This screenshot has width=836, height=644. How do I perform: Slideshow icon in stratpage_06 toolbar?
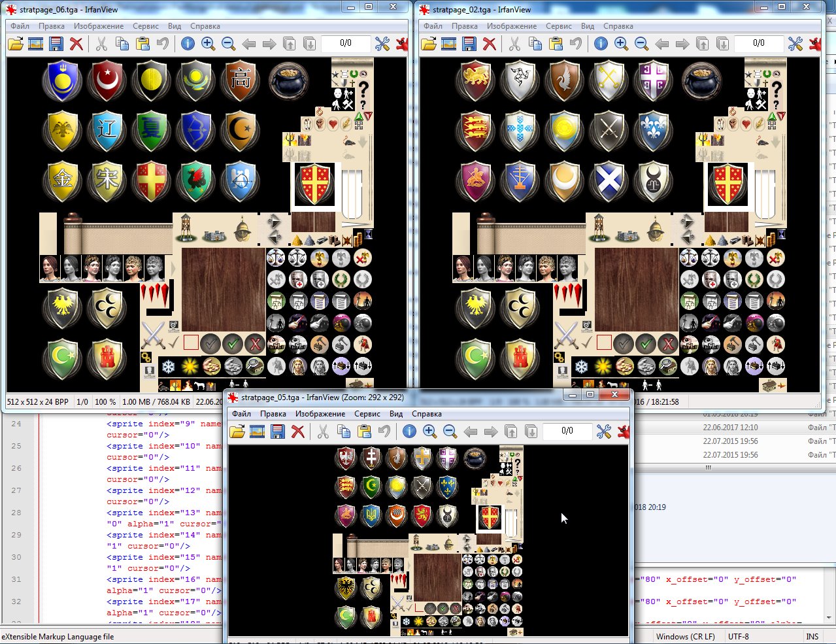click(36, 44)
